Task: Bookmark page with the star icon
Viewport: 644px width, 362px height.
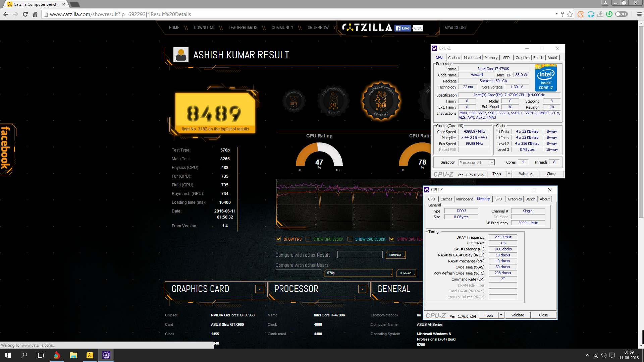Action: pyautogui.click(x=570, y=14)
